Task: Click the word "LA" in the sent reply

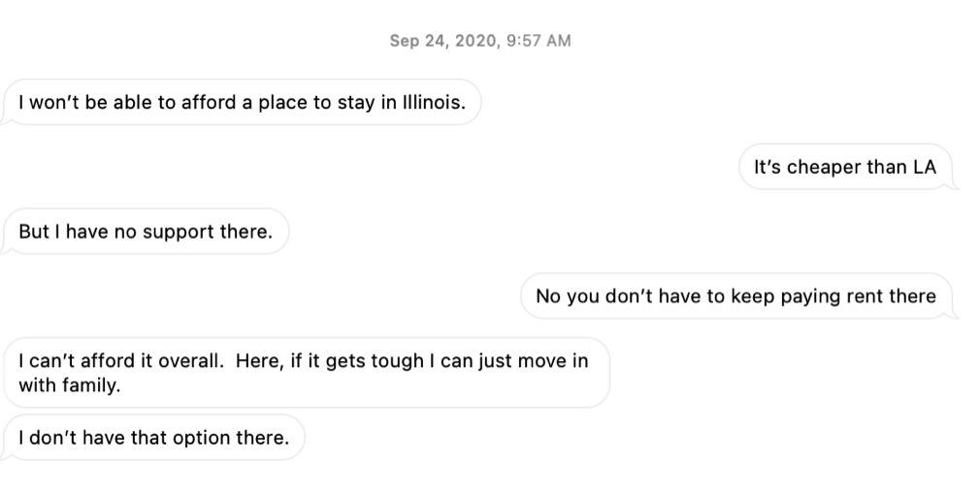Action: click(924, 167)
